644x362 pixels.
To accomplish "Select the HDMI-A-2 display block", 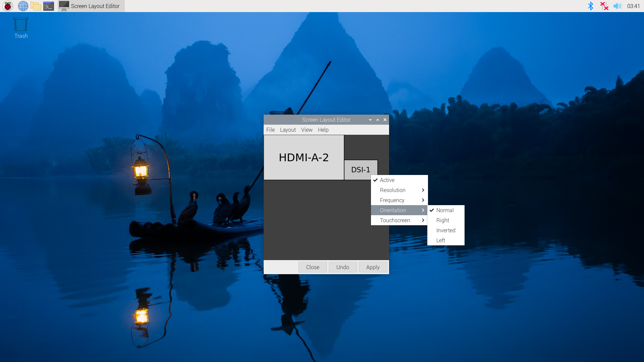I will pos(304,157).
